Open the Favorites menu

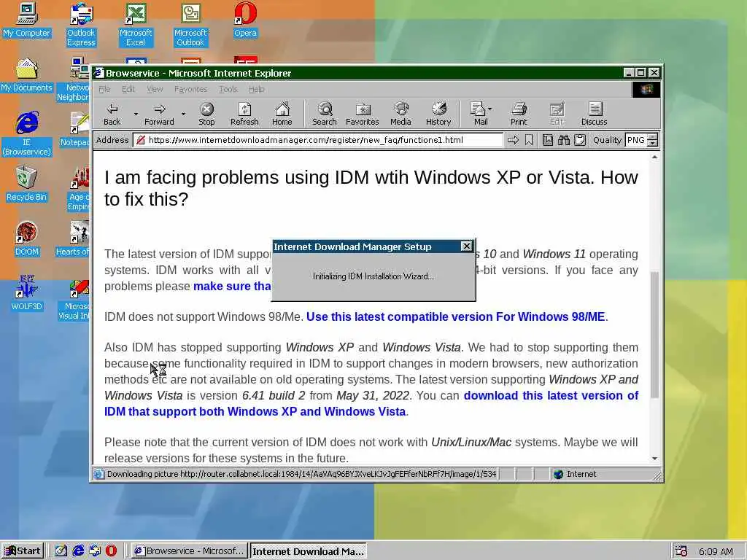[190, 89]
